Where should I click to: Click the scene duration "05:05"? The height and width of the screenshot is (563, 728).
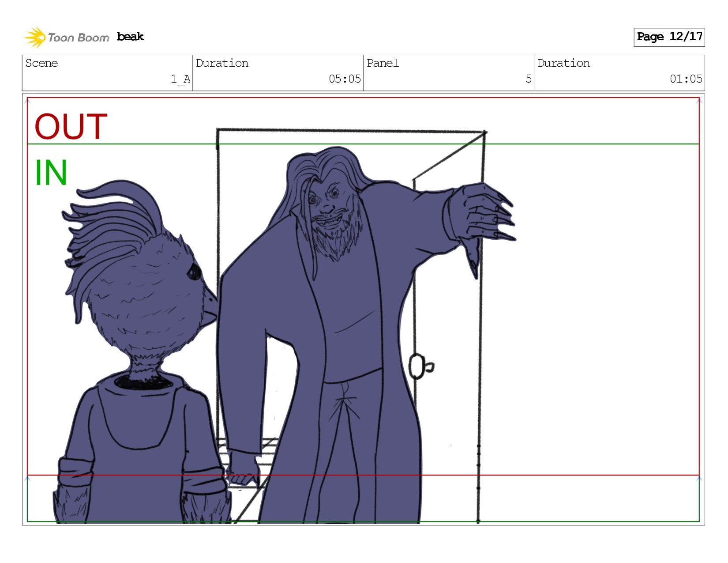pos(345,79)
